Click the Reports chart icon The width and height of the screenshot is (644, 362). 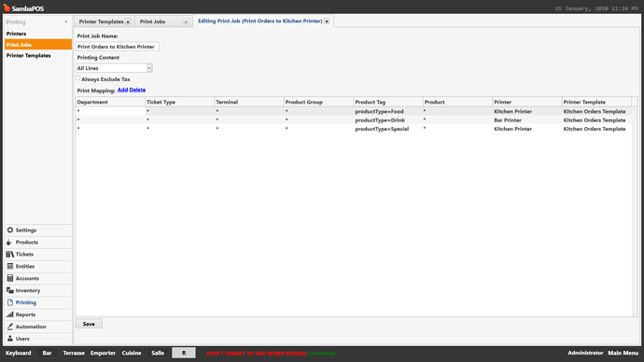coord(10,314)
